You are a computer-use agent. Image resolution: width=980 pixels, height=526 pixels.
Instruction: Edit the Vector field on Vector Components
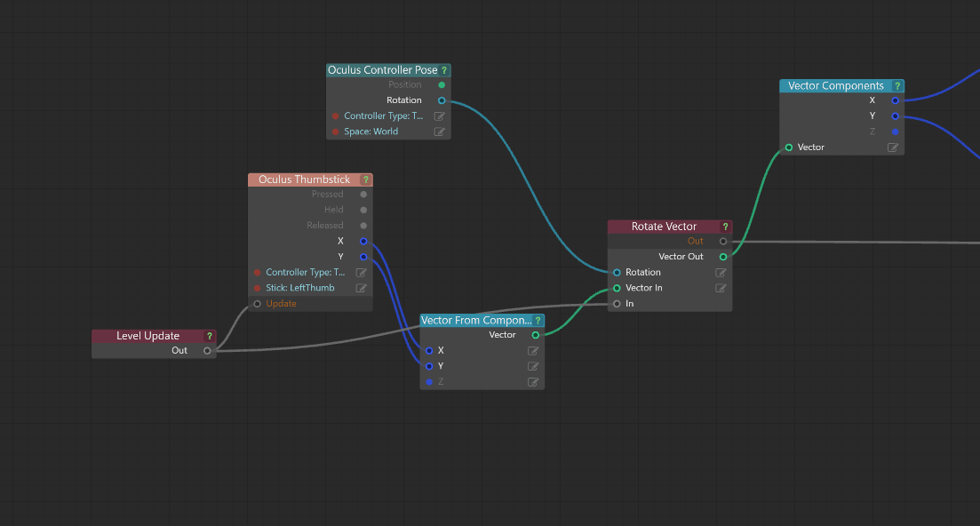pyautogui.click(x=894, y=147)
